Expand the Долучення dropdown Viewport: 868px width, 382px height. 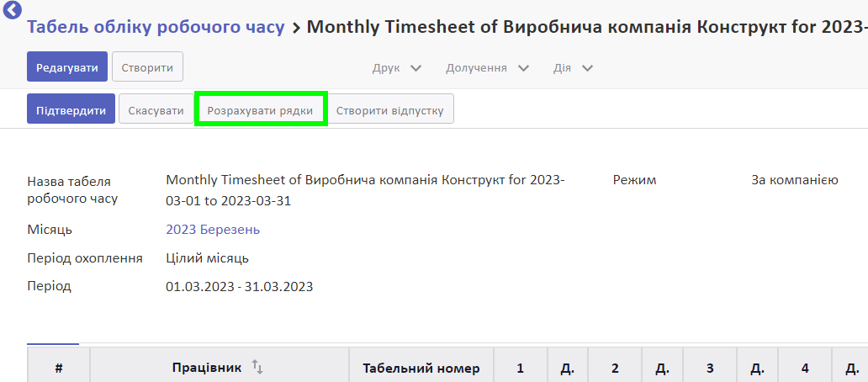[488, 68]
